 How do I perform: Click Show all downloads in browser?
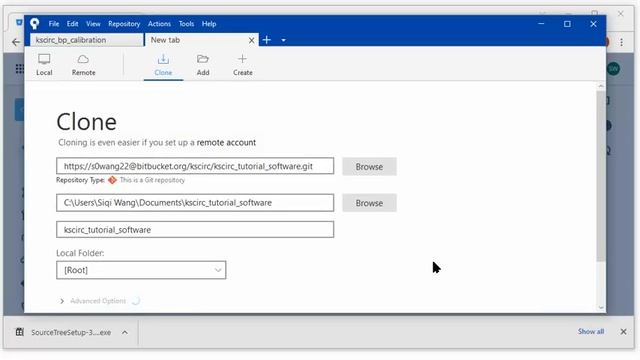point(591,331)
